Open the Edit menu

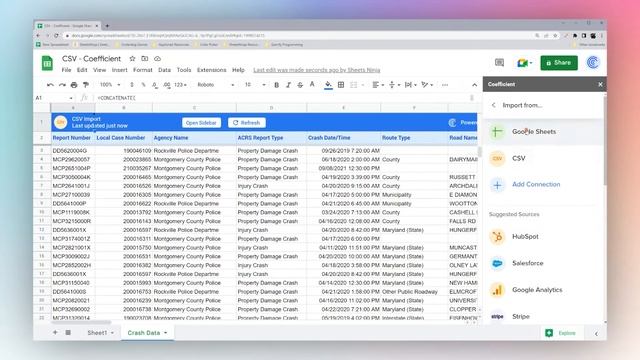coord(82,70)
